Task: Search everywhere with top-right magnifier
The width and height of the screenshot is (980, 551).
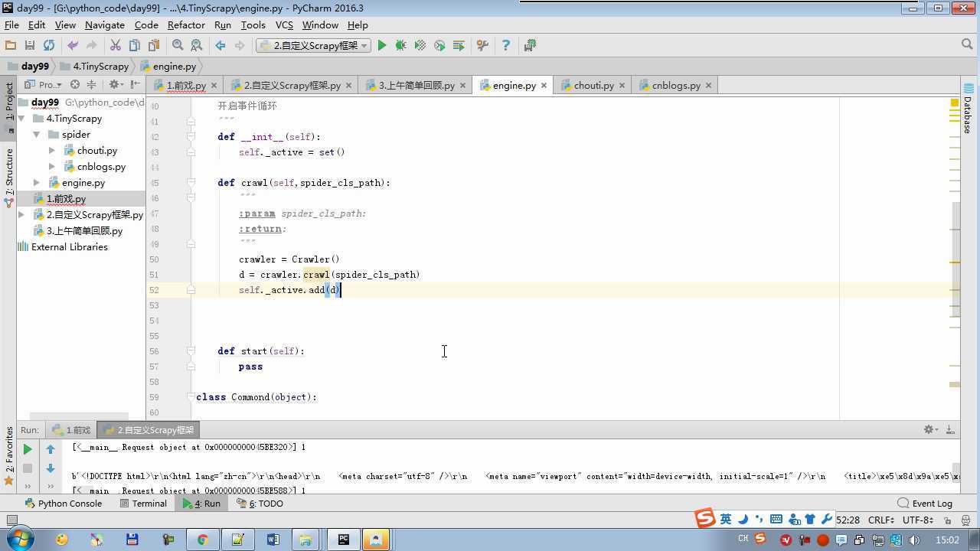Action: [967, 45]
